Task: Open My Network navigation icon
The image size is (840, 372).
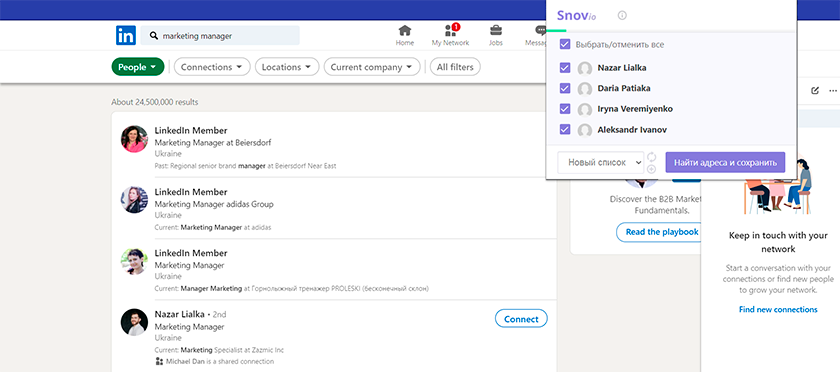Action: pyautogui.click(x=450, y=31)
